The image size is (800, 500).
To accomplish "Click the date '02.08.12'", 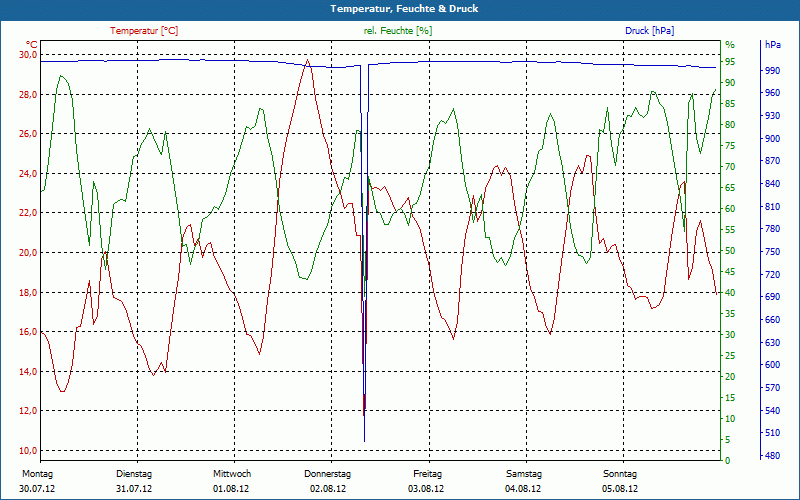I will pyautogui.click(x=328, y=489).
